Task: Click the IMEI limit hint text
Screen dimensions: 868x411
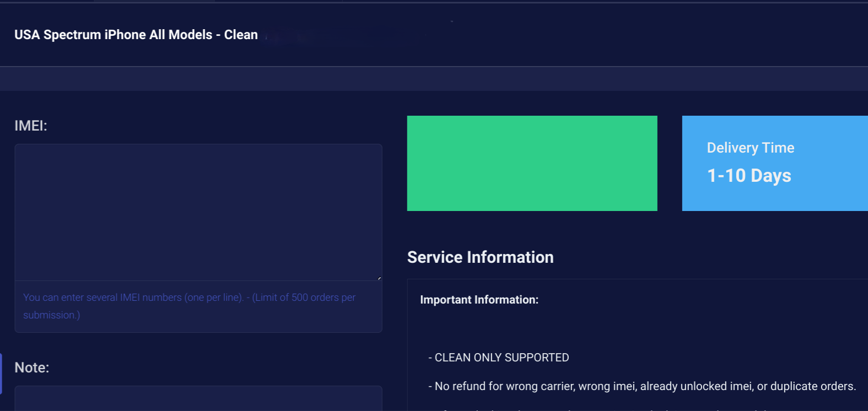Action: coord(190,306)
